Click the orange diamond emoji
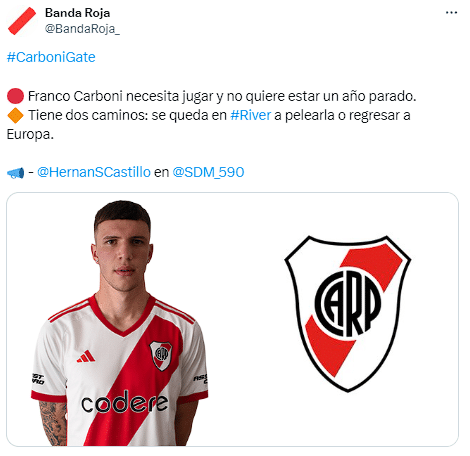 (x=15, y=115)
